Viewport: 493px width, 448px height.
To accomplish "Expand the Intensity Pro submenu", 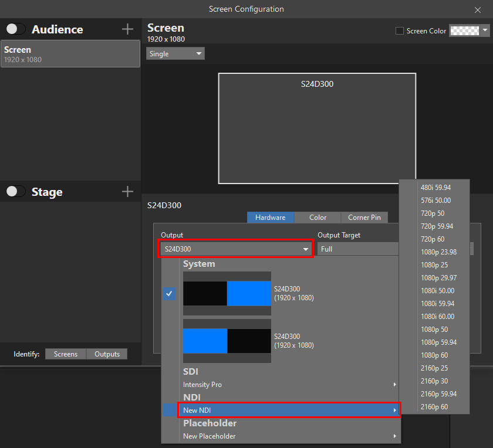I will 289,385.
